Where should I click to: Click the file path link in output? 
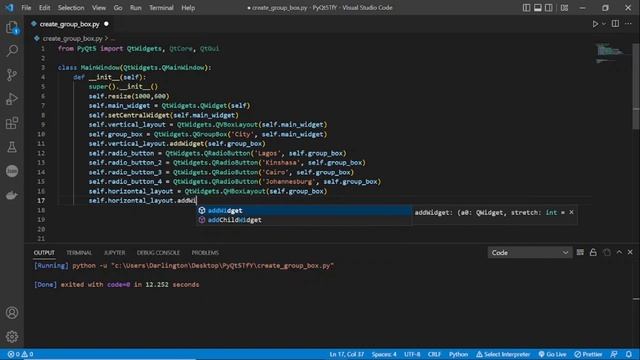pos(222,266)
